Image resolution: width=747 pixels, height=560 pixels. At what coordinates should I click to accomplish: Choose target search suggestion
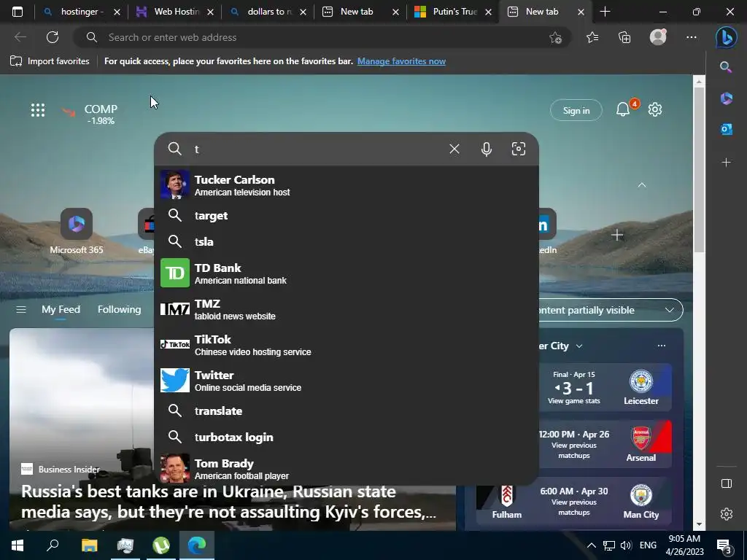tap(347, 216)
